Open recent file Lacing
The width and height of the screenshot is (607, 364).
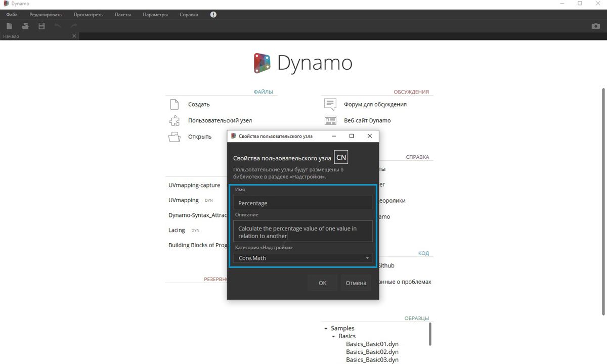(x=177, y=230)
